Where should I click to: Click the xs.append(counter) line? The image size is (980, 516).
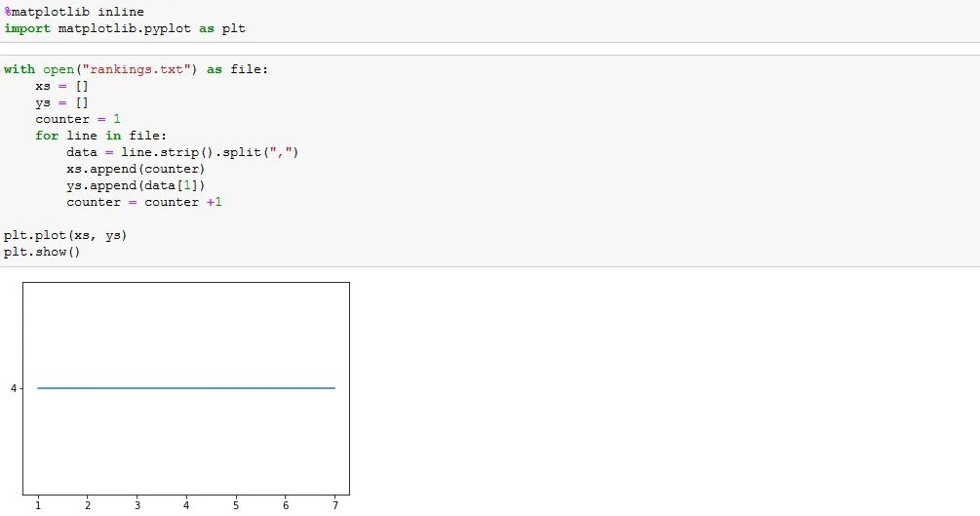pyautogui.click(x=136, y=169)
